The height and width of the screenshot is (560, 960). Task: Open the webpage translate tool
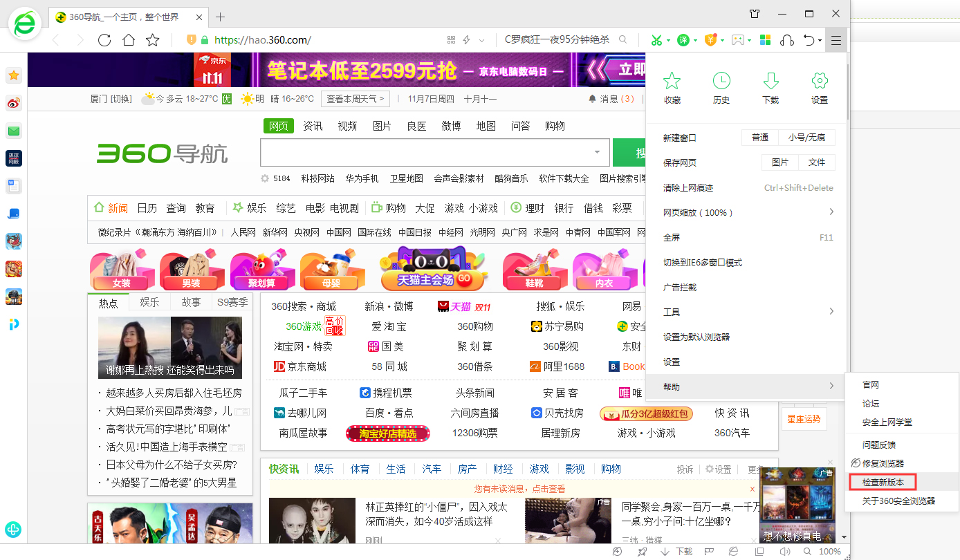click(x=682, y=39)
